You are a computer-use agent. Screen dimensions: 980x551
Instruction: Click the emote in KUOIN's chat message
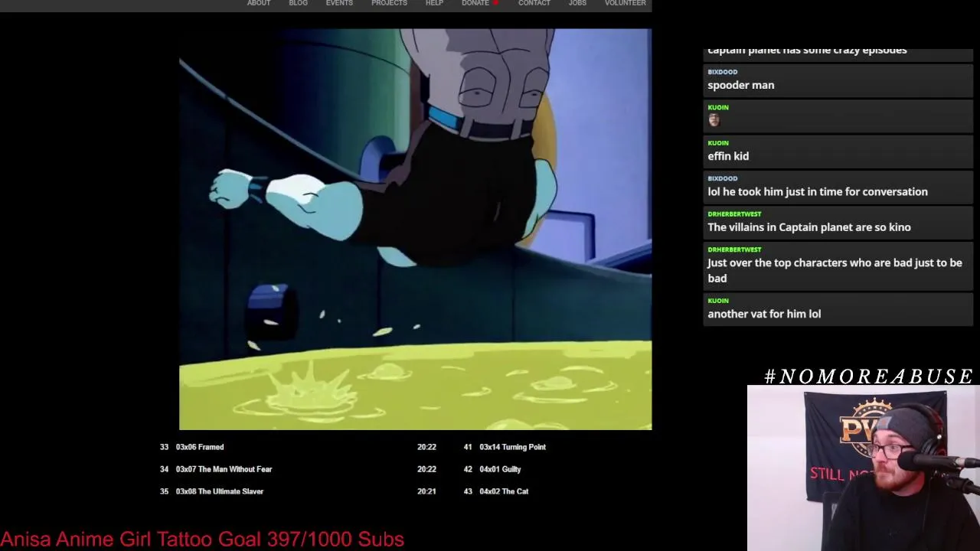coord(714,120)
